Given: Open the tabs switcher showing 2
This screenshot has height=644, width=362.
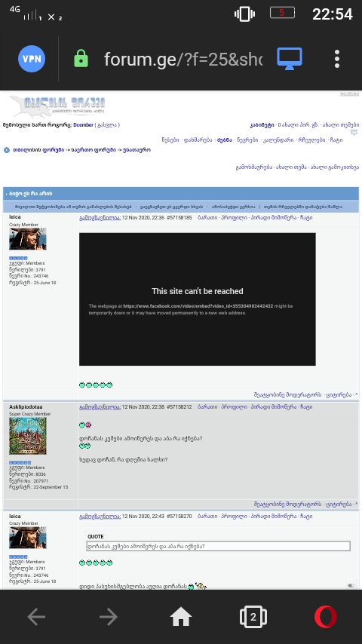Looking at the screenshot, I should 253,617.
